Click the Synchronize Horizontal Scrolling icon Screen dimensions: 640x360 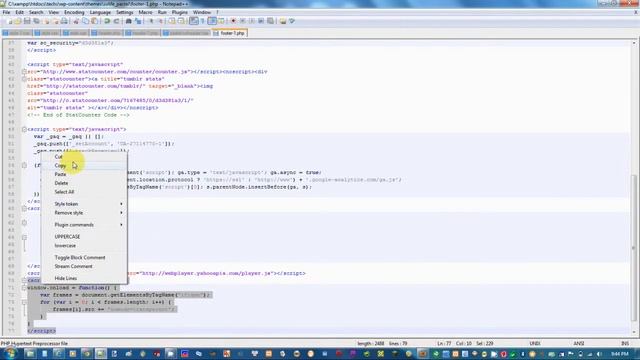(181, 21)
